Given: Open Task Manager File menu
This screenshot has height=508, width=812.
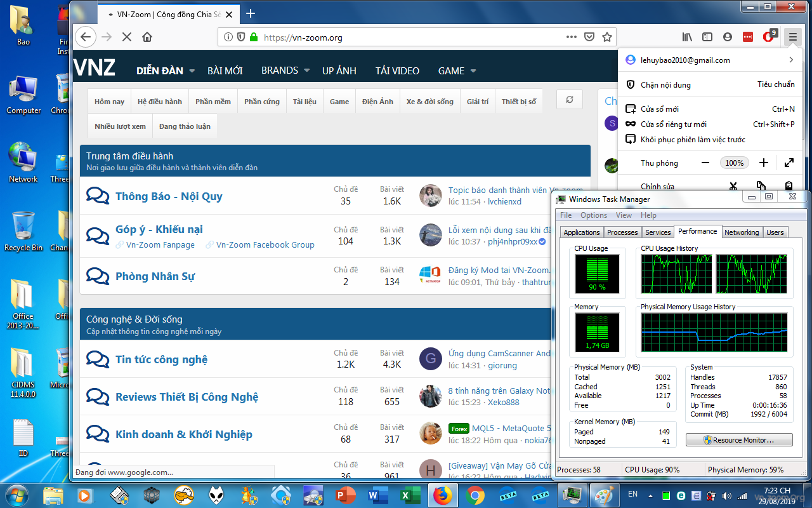Looking at the screenshot, I should tap(566, 215).
